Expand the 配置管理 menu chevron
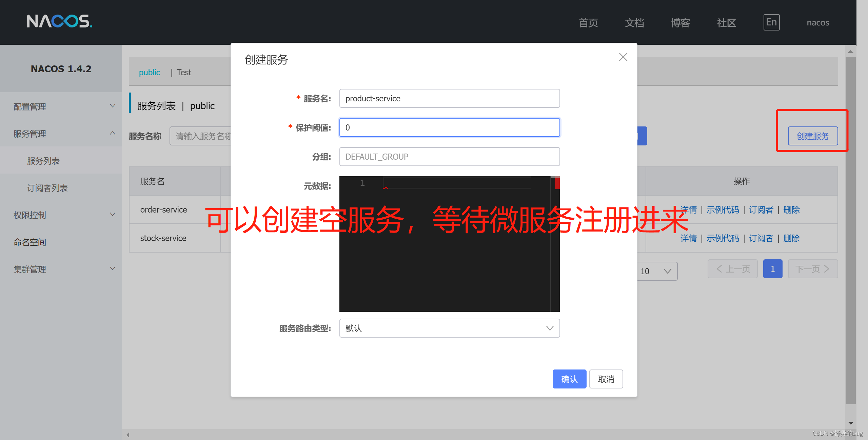 (x=113, y=106)
